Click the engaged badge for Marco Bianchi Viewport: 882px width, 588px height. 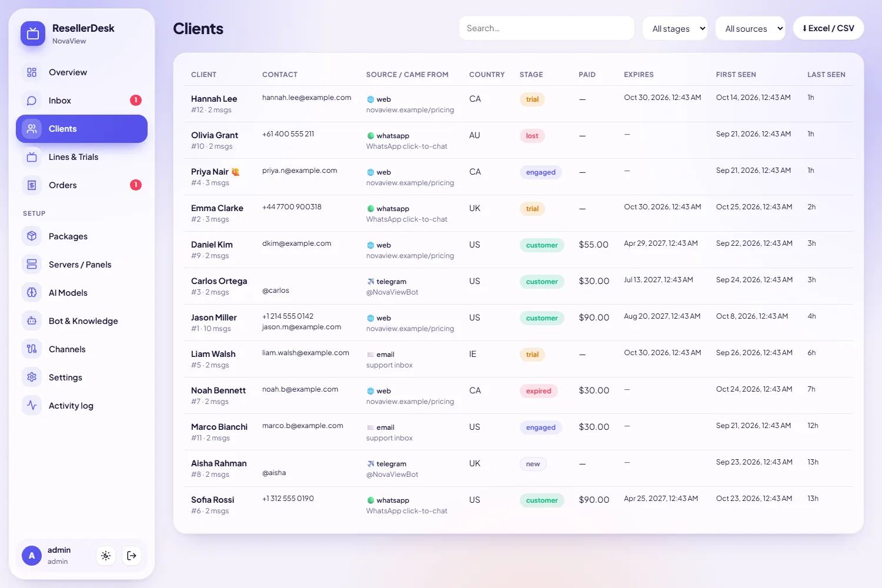tap(541, 427)
